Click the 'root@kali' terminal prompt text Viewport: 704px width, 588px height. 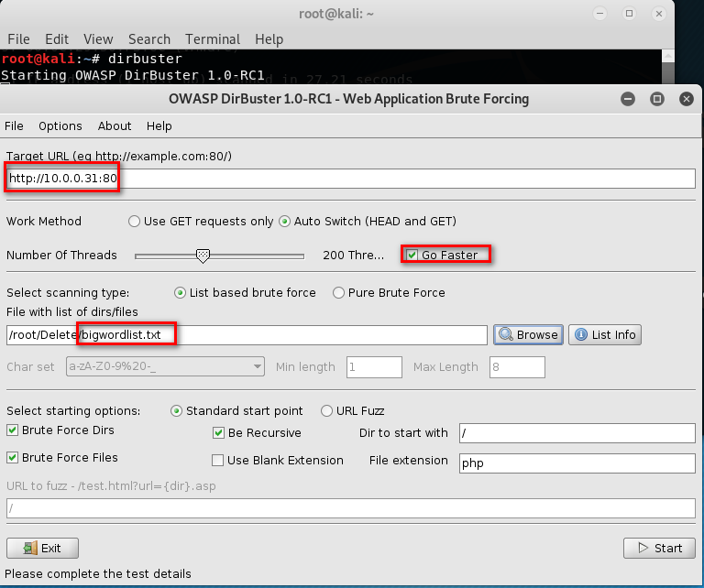[x=38, y=59]
